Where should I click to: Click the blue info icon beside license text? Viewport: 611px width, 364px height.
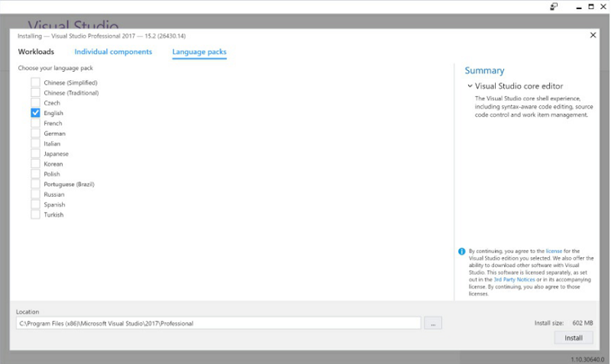point(462,252)
